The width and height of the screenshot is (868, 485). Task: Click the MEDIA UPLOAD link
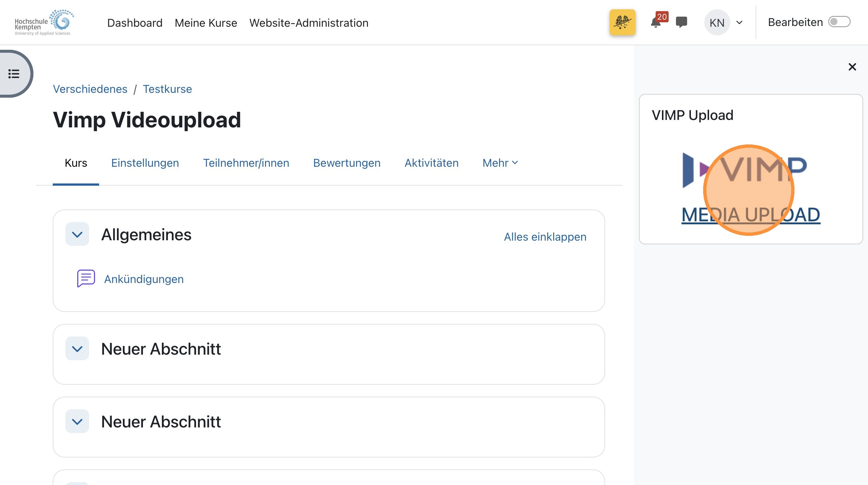(750, 215)
